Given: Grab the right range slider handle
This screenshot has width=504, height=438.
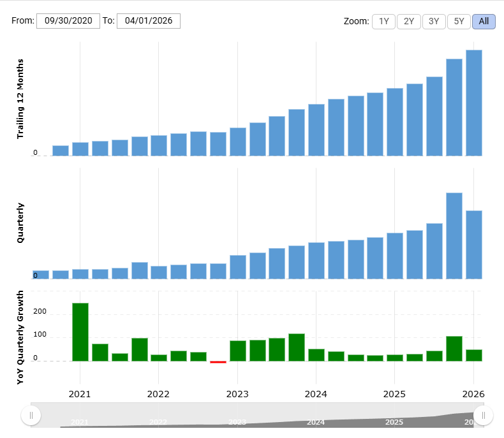Looking at the screenshot, I should pos(483,415).
